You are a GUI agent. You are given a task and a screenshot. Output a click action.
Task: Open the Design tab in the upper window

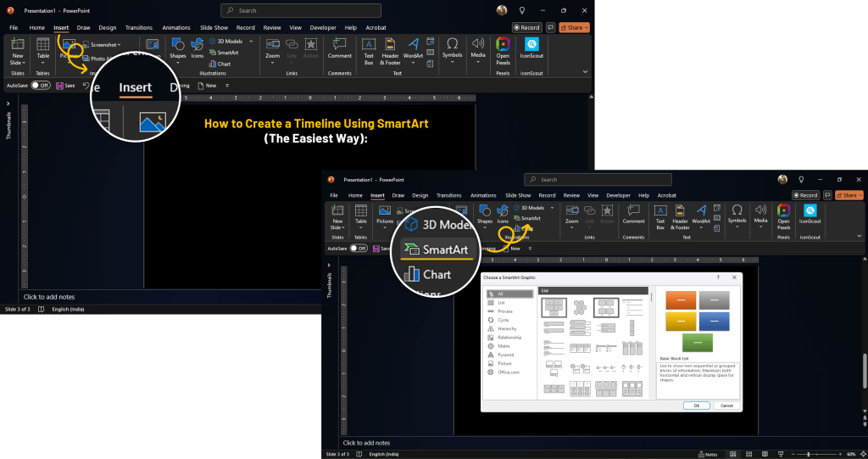coord(108,27)
